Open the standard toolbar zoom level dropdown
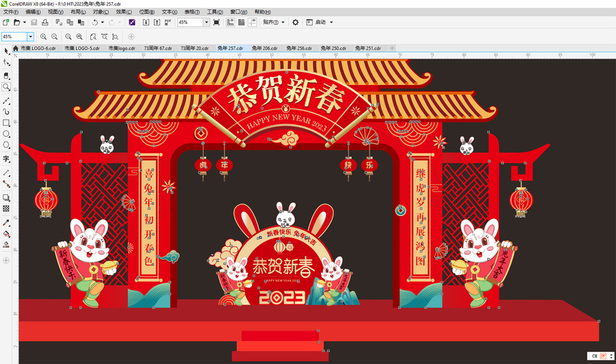Image resolution: width=616 pixels, height=364 pixels. (x=206, y=23)
